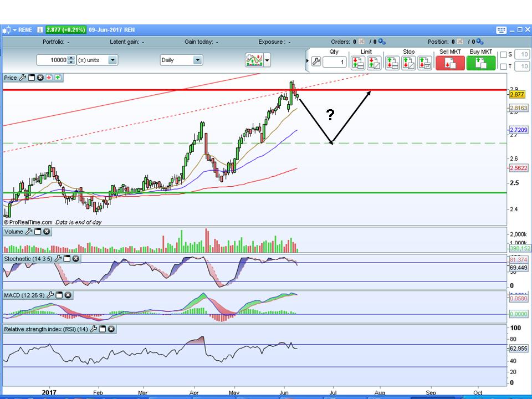The width and height of the screenshot is (532, 399).
Task: Open the orders settings gear icon
Action: pyautogui.click(x=382, y=42)
